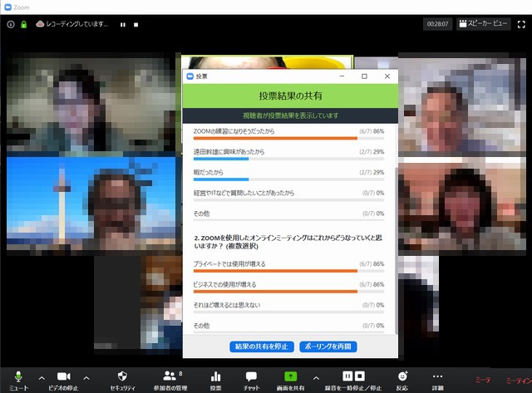532x393 pixels.
Task: Stop the recording from the top bar
Action: [135, 25]
